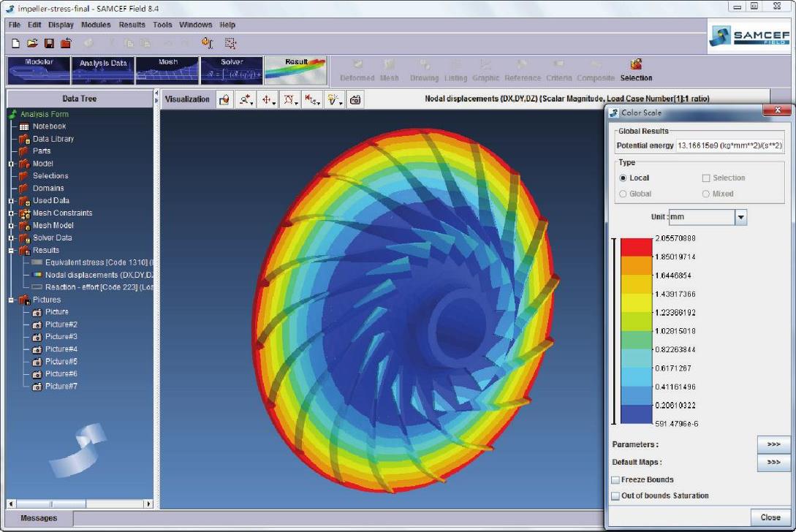796x532 pixels.
Task: Save the project with the floppy disk icon
Action: coord(49,44)
